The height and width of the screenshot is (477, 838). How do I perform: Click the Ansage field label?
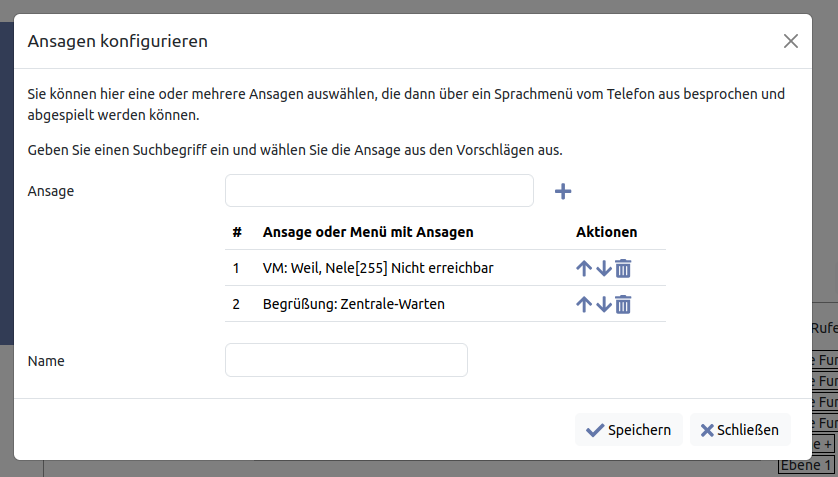coord(51,191)
